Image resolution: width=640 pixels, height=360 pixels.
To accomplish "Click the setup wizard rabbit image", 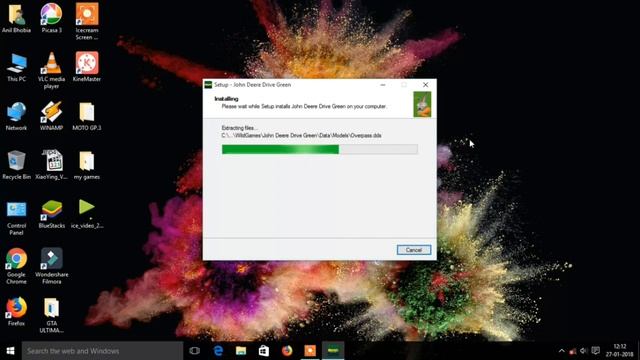I will click(x=422, y=104).
